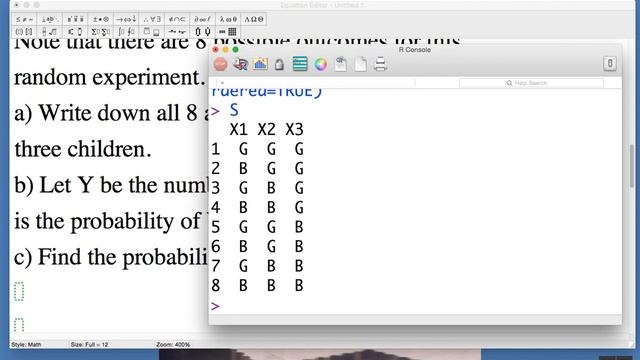Image resolution: width=640 pixels, height=360 pixels.
Task: Click row number 4 in R output (B B G)
Action: point(216,207)
